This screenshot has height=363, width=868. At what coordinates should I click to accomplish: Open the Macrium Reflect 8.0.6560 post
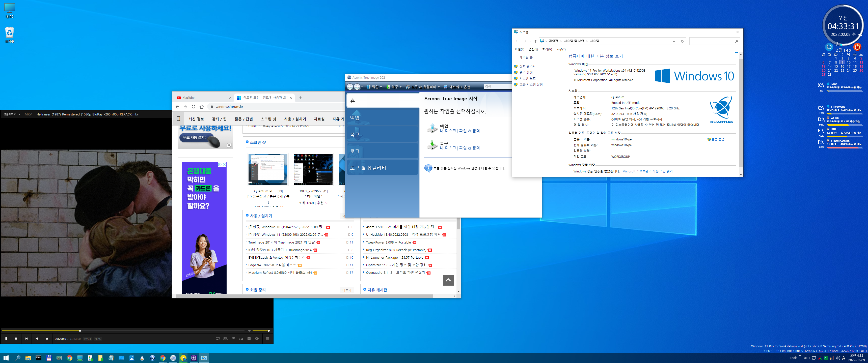pyautogui.click(x=280, y=273)
